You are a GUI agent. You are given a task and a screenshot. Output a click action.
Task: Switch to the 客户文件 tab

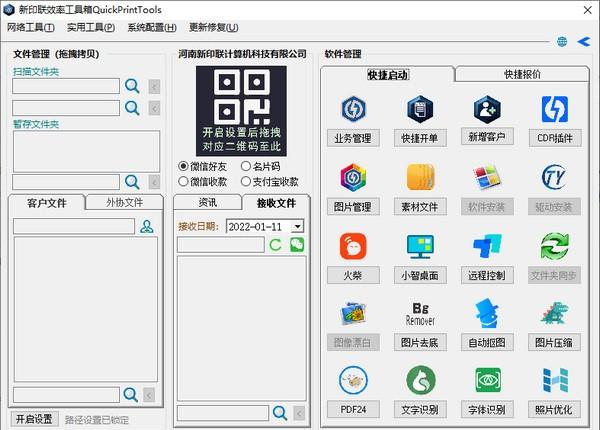[47, 203]
